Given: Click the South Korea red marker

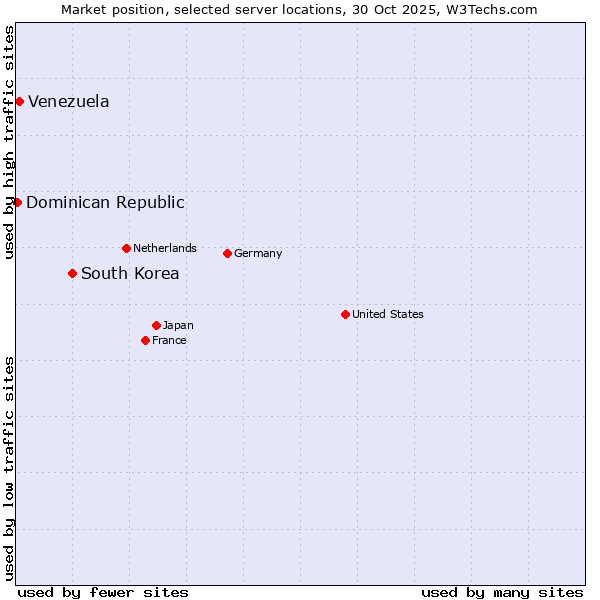Looking at the screenshot, I should click(72, 273).
